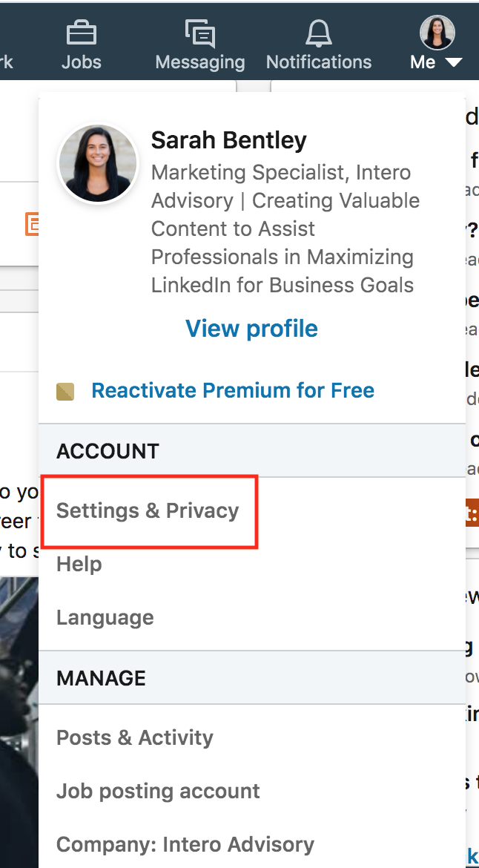Screen dimensions: 479x868
Task: Open the Help menu entry
Action: click(79, 564)
